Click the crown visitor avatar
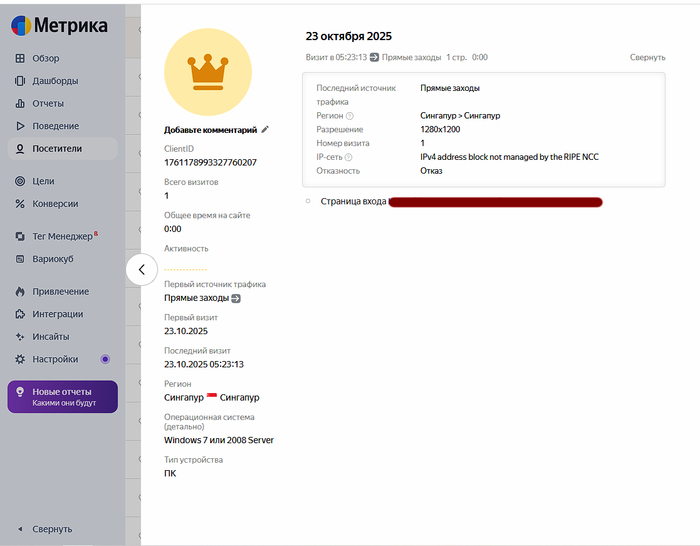Viewport: 700px width, 546px height. (x=208, y=72)
